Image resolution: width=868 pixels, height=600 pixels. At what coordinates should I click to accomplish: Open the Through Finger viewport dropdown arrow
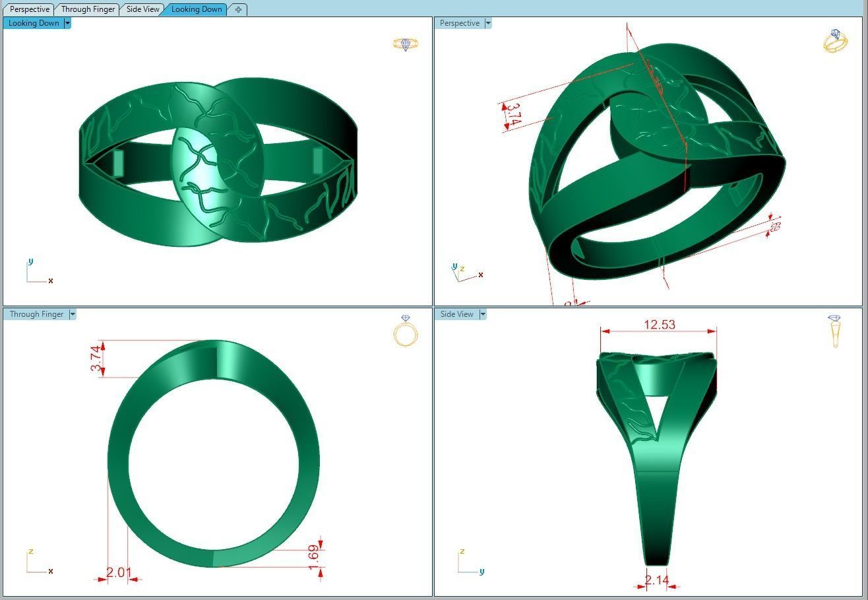(x=73, y=314)
